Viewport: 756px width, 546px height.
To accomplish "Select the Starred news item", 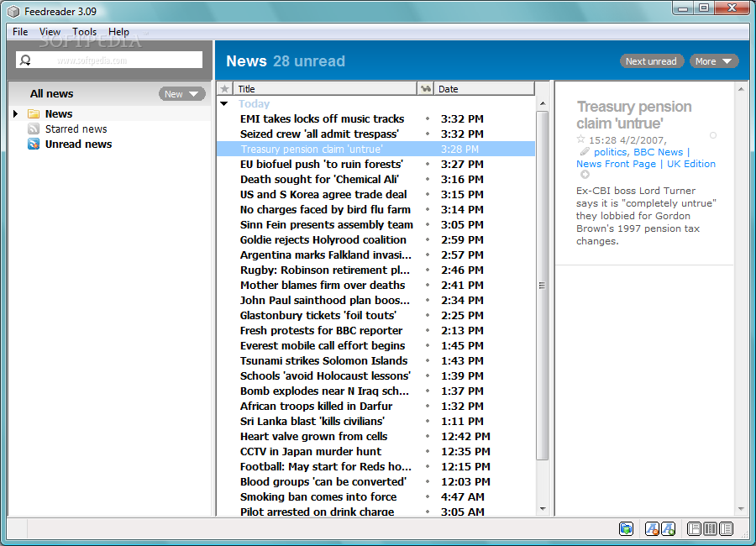I will [76, 129].
